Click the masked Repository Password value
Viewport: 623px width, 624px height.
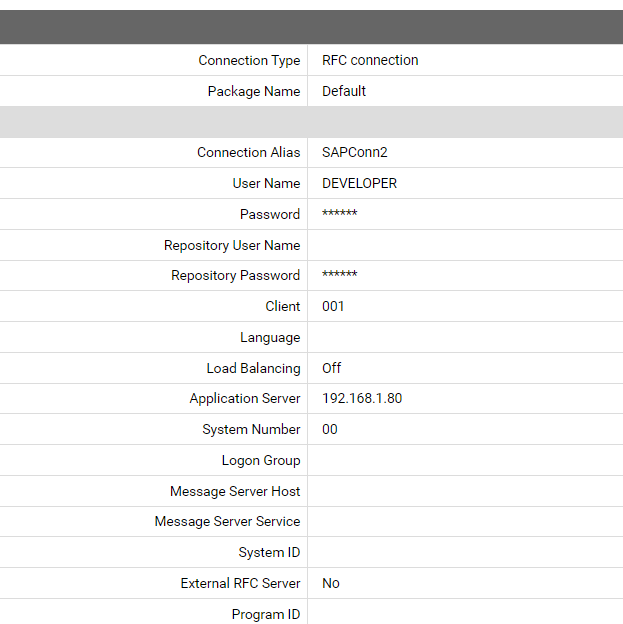pos(340,275)
